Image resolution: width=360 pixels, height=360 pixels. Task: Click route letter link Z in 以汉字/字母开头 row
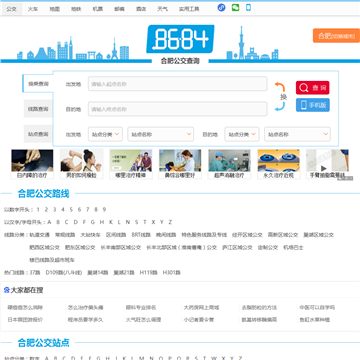[x=170, y=222]
